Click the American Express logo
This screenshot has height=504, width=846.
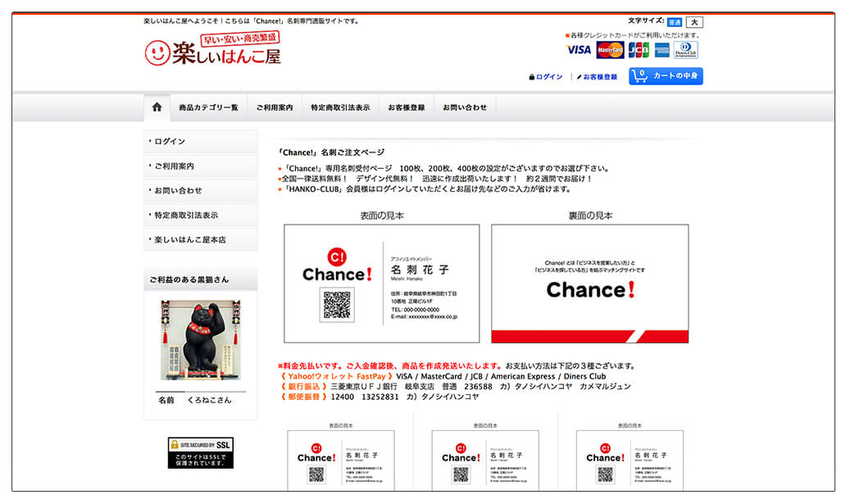pyautogui.click(x=662, y=50)
